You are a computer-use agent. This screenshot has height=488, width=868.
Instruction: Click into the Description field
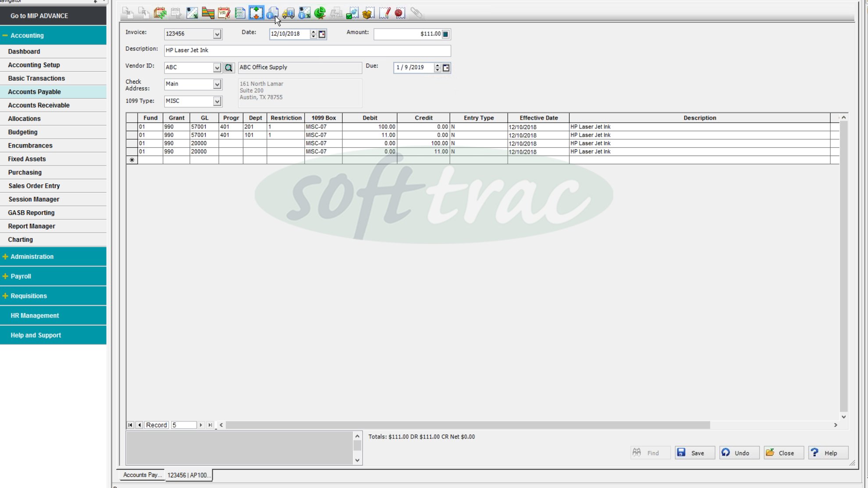[x=307, y=50]
